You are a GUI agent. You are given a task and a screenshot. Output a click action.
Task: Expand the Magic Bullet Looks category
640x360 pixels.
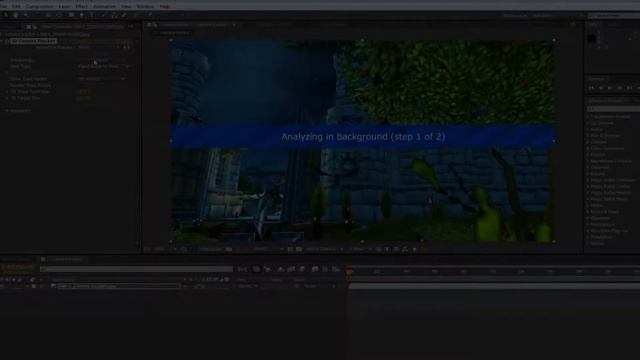coord(588,186)
